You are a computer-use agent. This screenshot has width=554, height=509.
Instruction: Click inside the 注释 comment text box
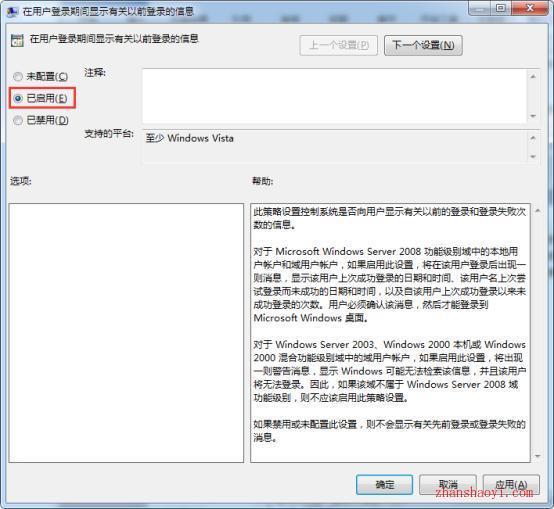[334, 96]
